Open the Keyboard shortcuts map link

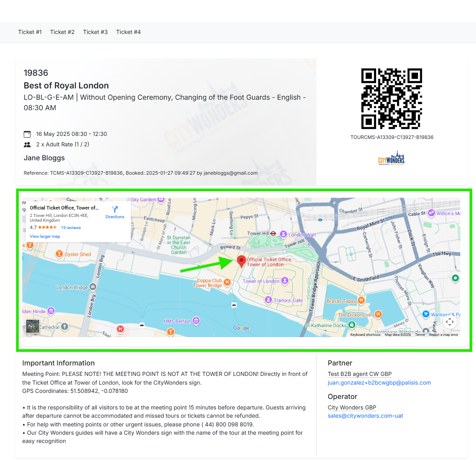point(365,335)
